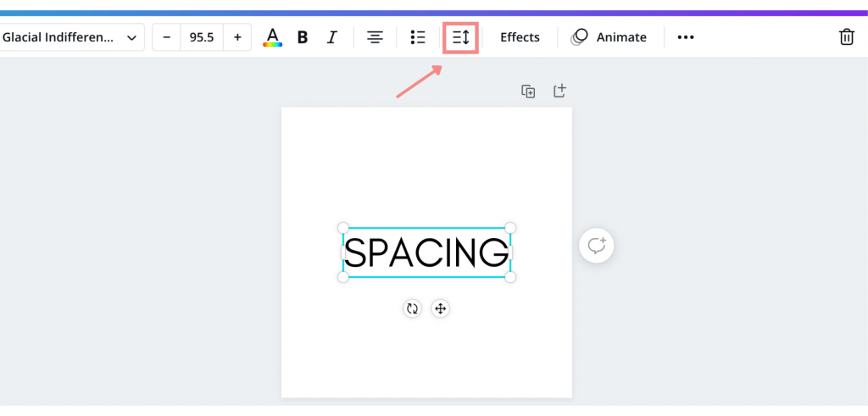Open the text color picker
Viewport: 868px width, 416px height.
click(272, 37)
